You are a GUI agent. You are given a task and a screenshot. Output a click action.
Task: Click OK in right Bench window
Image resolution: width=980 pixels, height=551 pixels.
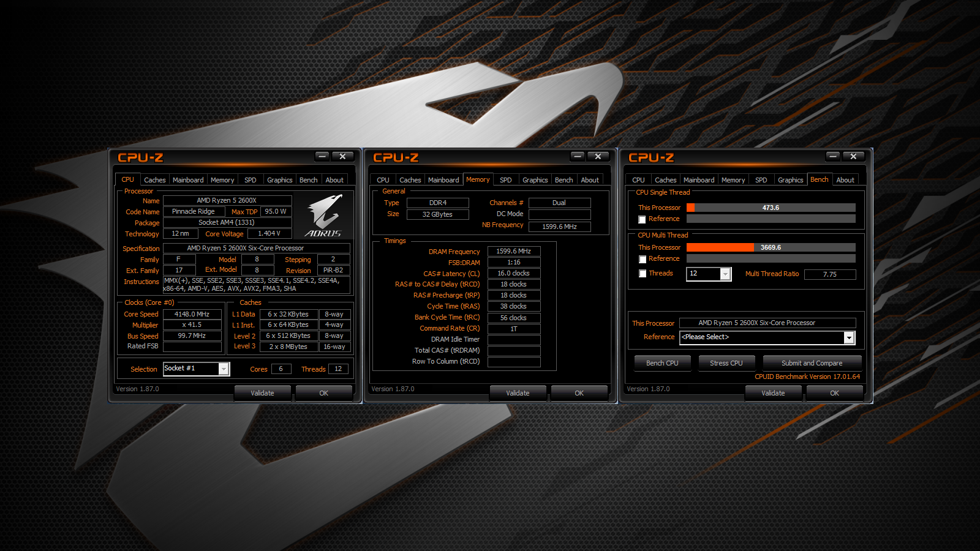[x=835, y=393]
